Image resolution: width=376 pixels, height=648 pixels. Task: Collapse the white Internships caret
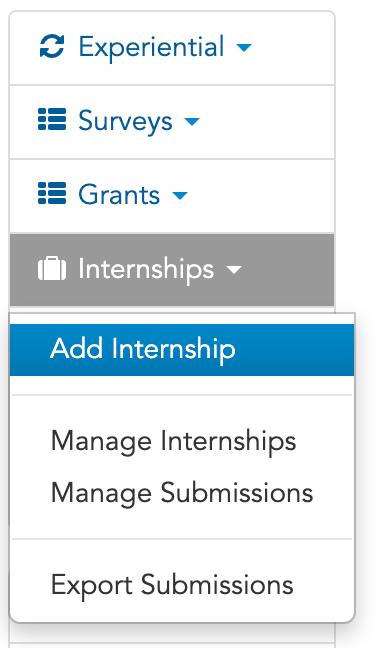234,269
